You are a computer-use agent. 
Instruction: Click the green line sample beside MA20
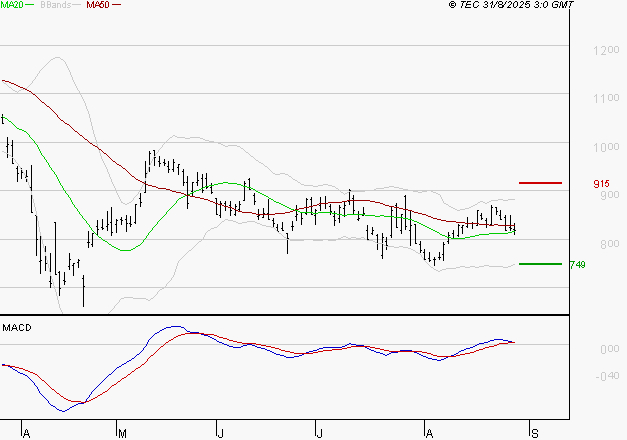click(x=32, y=5)
